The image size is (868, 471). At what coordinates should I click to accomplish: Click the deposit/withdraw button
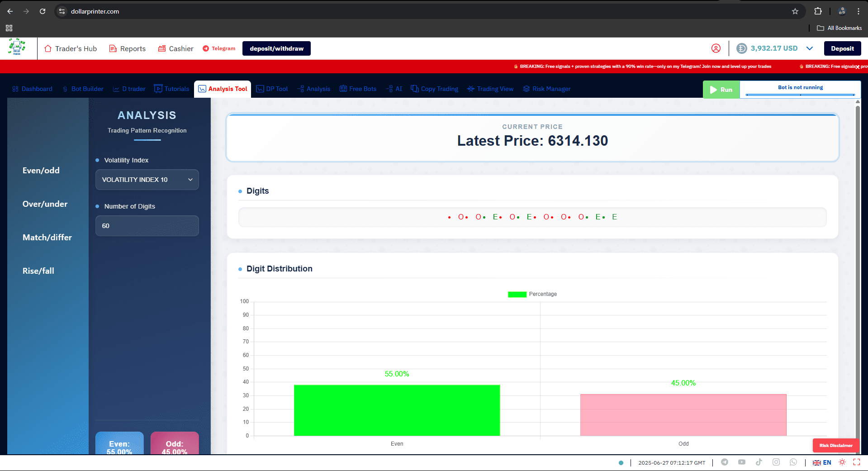click(x=276, y=48)
